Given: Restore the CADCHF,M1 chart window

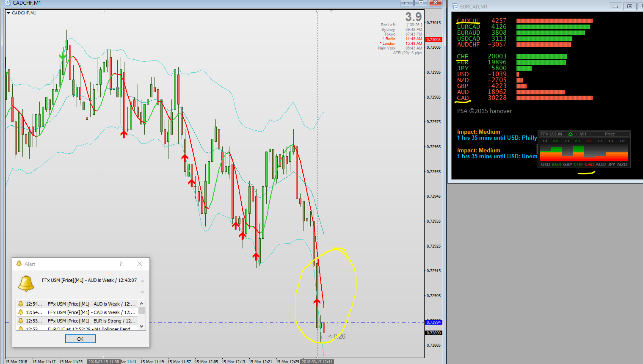Looking at the screenshot, I should click(x=421, y=3).
